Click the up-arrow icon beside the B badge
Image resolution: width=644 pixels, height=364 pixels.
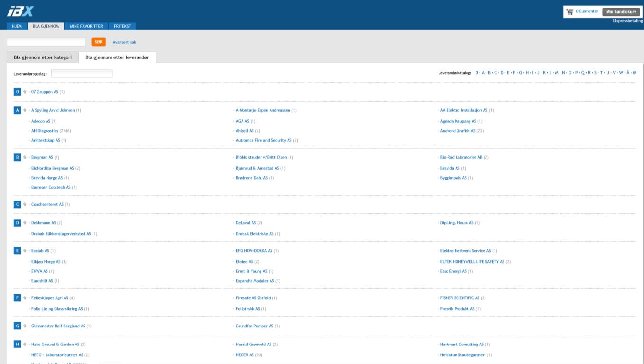pyautogui.click(x=25, y=157)
